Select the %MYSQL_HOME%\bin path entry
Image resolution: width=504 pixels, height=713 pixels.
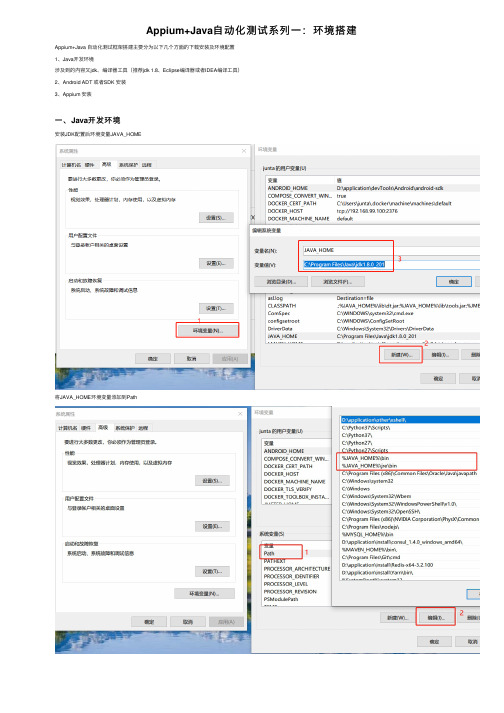click(410, 534)
